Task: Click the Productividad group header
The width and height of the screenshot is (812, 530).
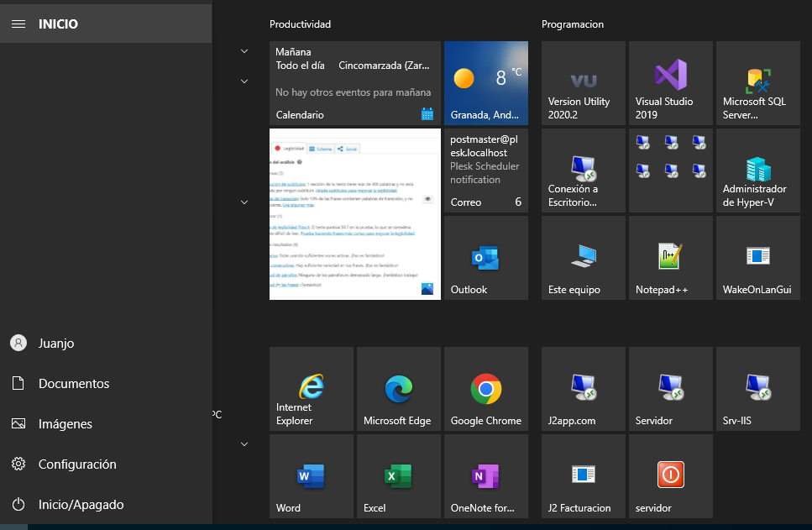Action: coord(300,24)
